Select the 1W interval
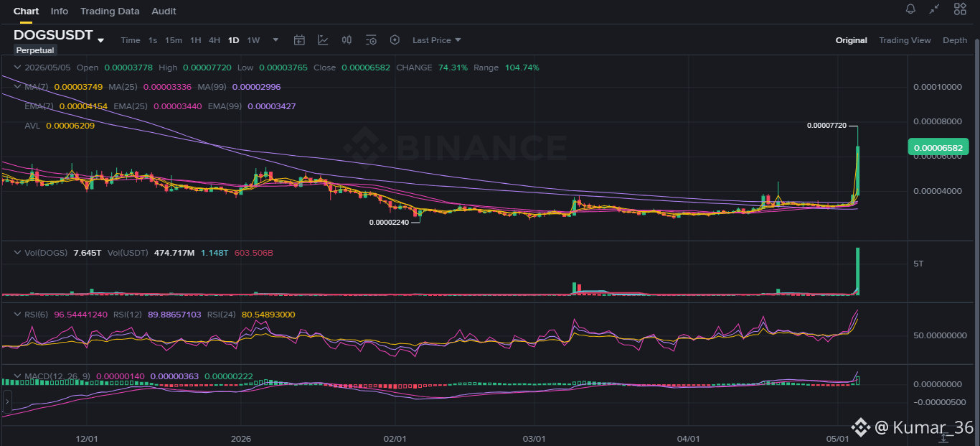980x446 pixels. (253, 40)
